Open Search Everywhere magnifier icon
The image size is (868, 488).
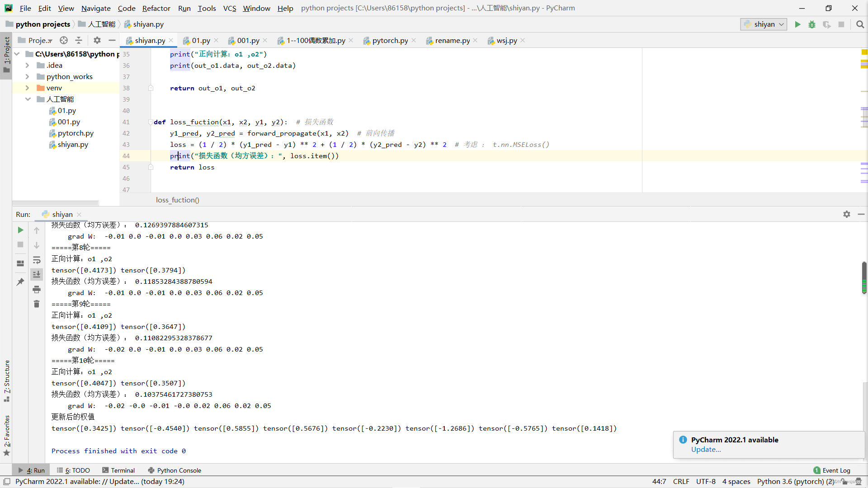click(x=860, y=24)
